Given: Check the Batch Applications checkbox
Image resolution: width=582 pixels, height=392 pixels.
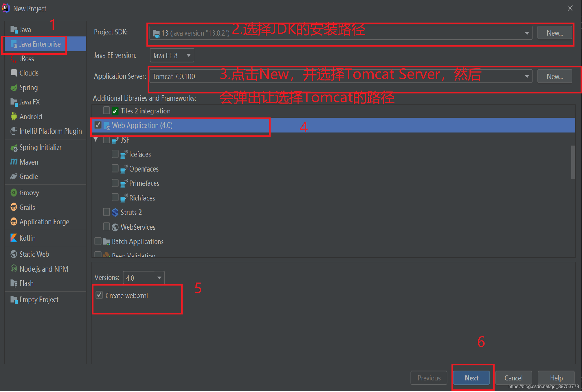Looking at the screenshot, I should click(x=98, y=241).
